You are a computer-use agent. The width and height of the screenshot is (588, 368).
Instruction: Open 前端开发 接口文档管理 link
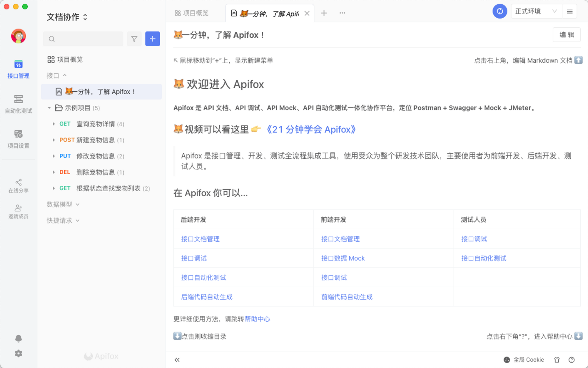(340, 239)
